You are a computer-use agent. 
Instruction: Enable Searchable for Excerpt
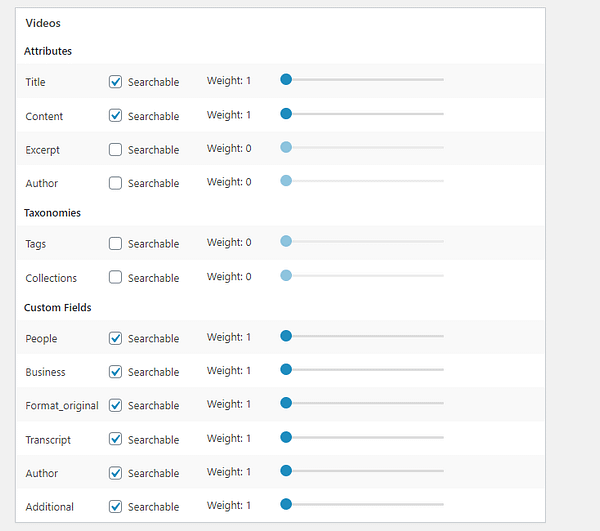(x=115, y=150)
